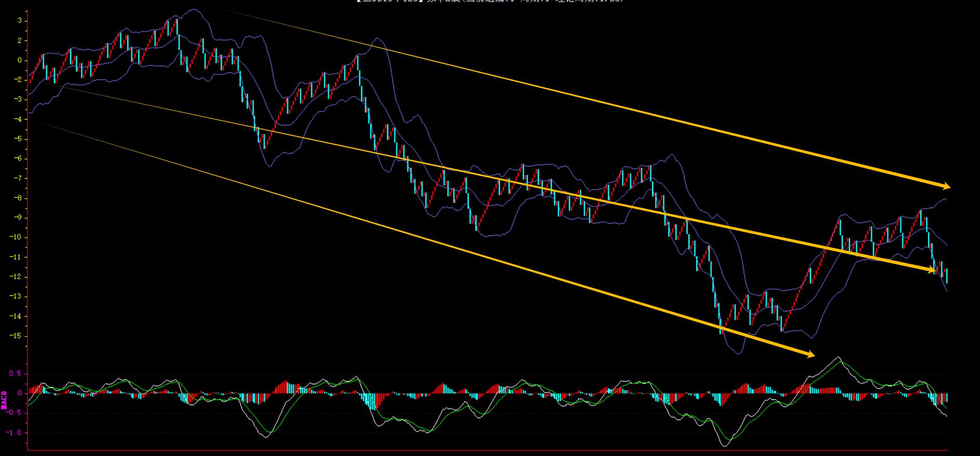Click the highest peak of the MACD line

pos(838,358)
